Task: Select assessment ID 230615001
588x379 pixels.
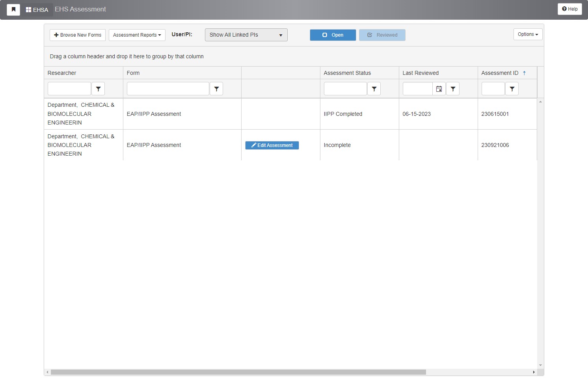Action: (x=495, y=114)
